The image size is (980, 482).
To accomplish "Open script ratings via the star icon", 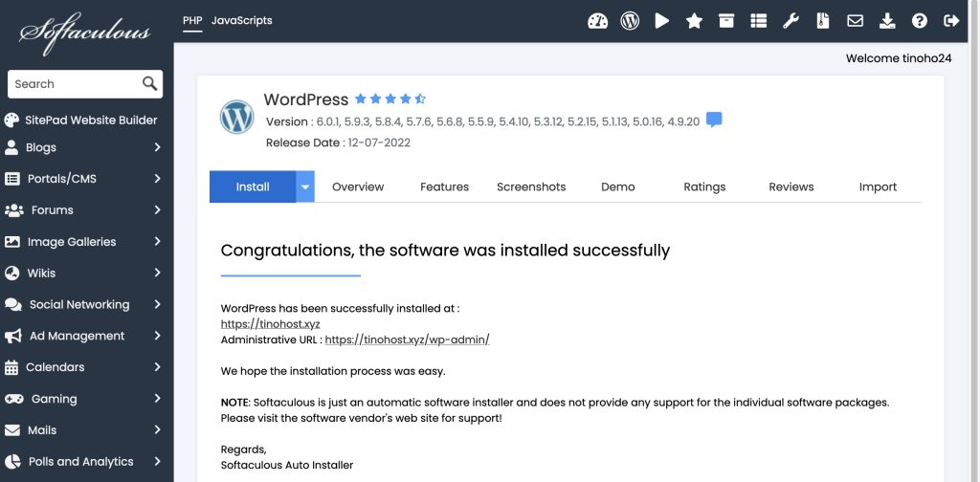I will (694, 21).
